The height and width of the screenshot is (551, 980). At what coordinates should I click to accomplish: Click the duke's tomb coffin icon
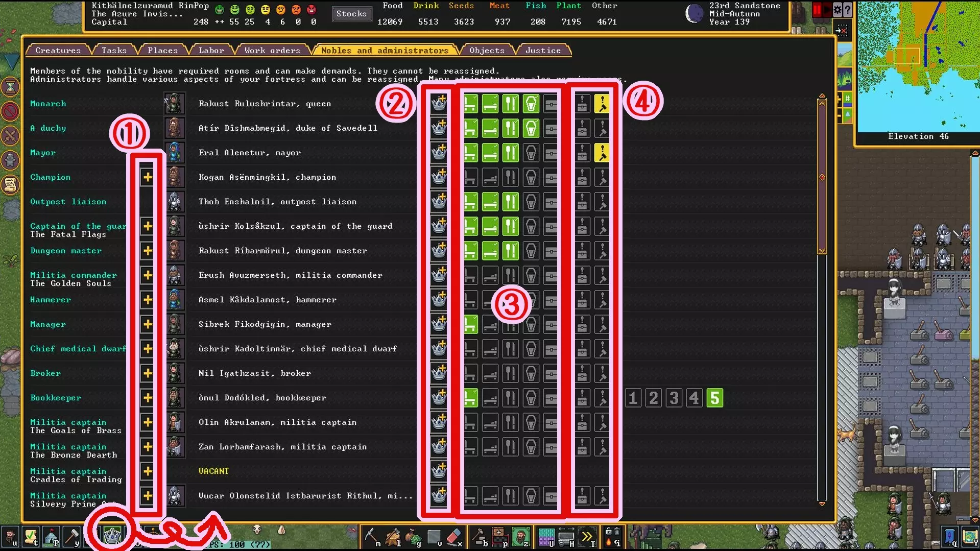[531, 128]
